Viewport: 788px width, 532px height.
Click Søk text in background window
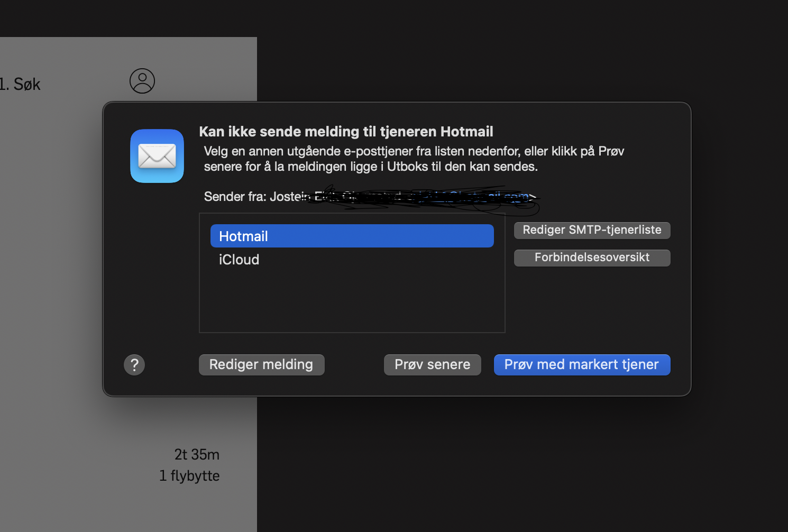pos(27,85)
